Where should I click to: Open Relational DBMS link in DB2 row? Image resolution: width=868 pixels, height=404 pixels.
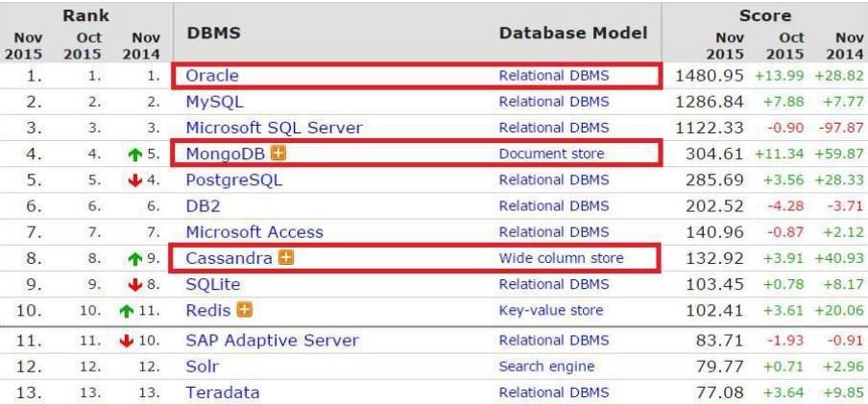click(554, 206)
